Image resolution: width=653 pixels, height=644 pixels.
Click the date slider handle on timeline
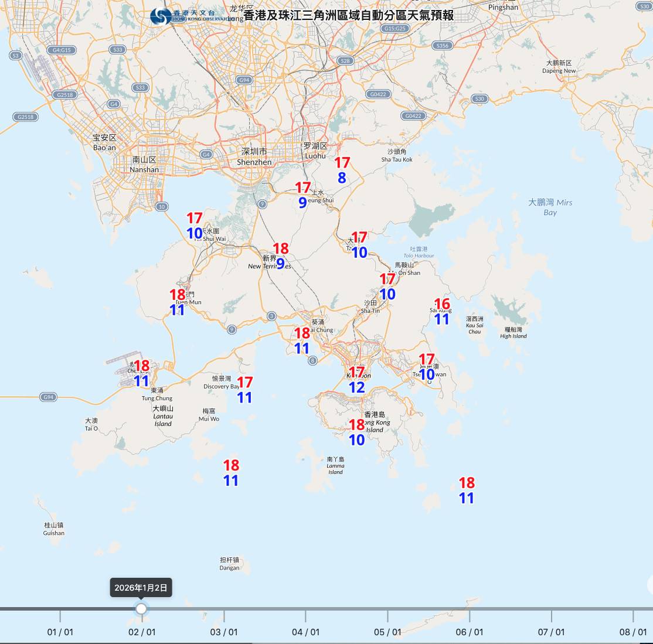tap(141, 609)
